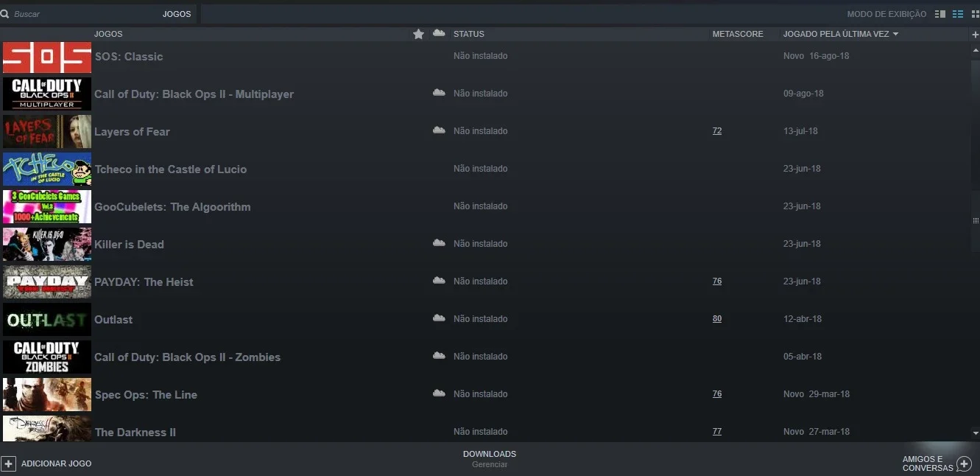Select GooCubelets thumbnail image
Viewport: 980px width, 476px height.
pyautogui.click(x=47, y=206)
